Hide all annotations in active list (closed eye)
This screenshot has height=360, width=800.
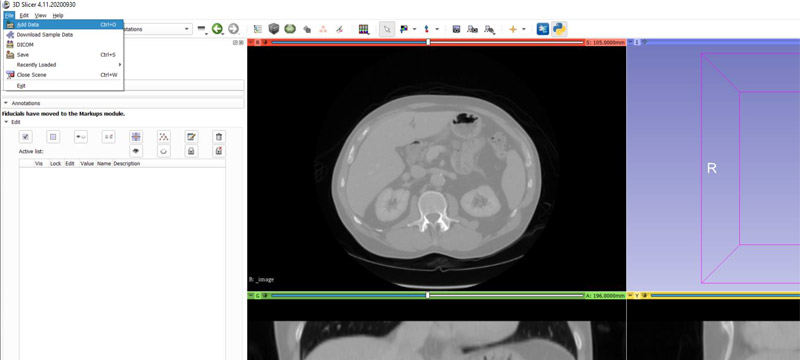tap(164, 151)
